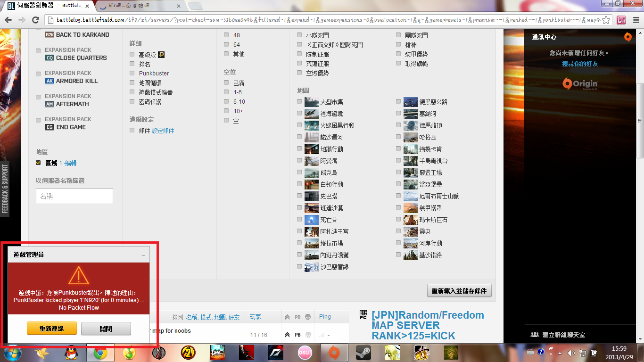Click the clock showing 15:59 in the tray
The height and width of the screenshot is (362, 644).
[x=619, y=349]
